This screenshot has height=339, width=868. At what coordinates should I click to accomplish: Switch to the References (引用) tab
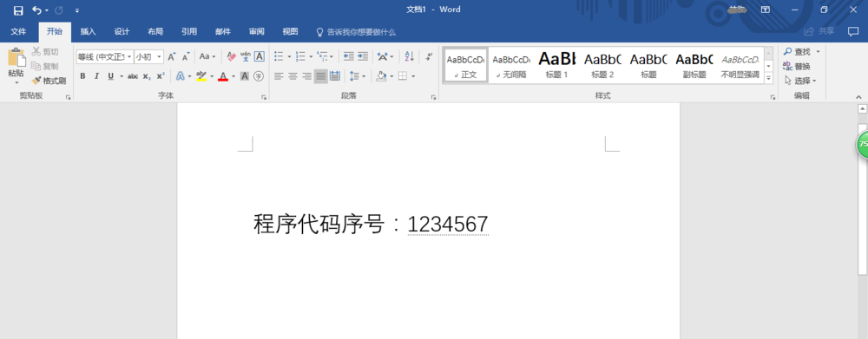[189, 31]
